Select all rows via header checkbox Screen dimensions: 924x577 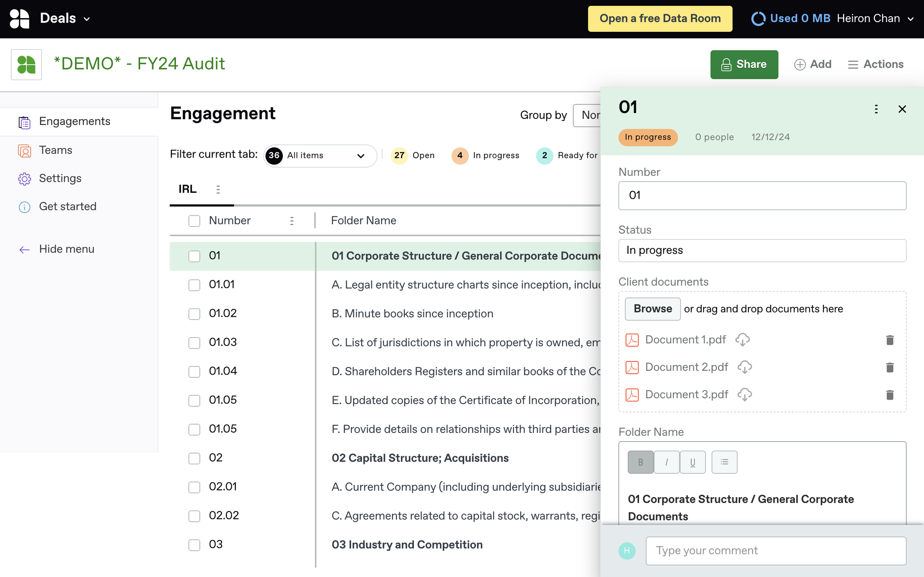pyautogui.click(x=194, y=221)
